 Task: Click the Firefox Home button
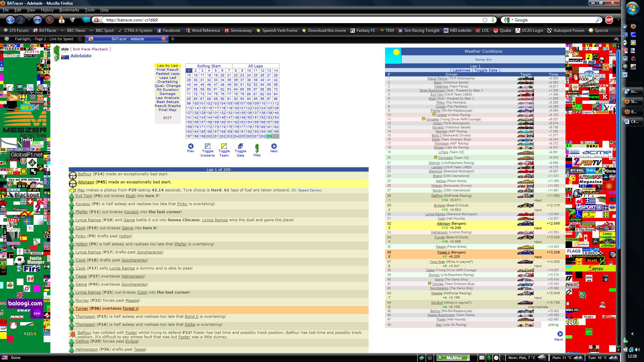(x=62, y=20)
